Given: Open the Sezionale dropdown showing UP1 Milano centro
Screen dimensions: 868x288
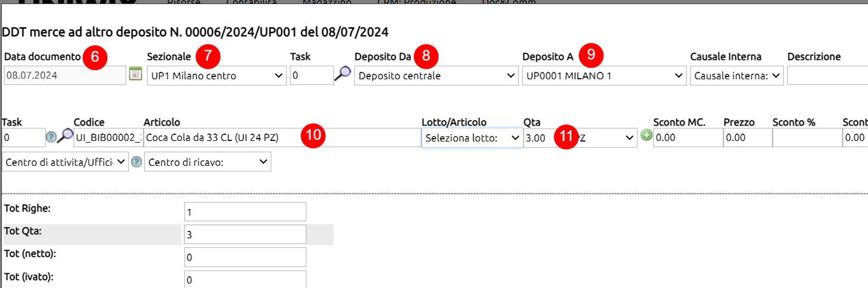Looking at the screenshot, I should click(x=216, y=75).
